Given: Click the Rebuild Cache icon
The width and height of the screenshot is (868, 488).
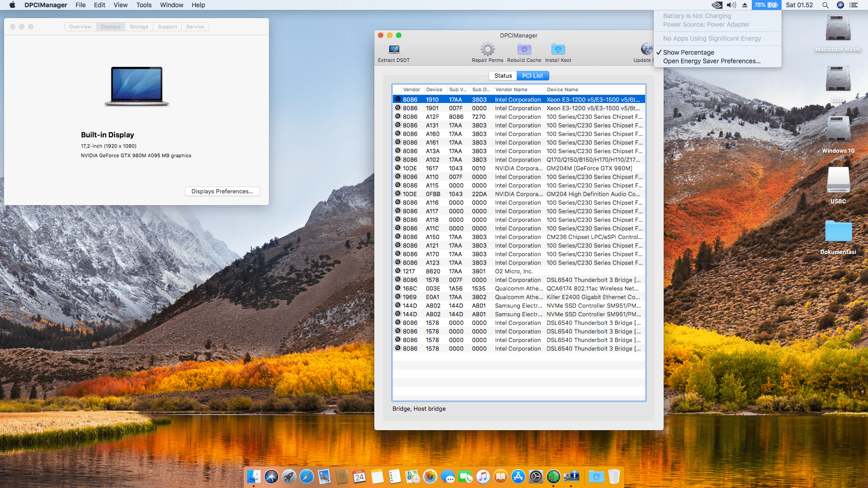Looking at the screenshot, I should pos(524,49).
